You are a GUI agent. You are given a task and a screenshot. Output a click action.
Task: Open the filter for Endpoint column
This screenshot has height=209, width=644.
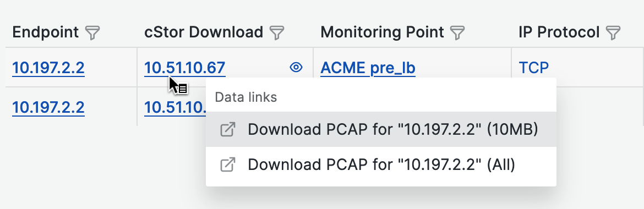tap(93, 32)
